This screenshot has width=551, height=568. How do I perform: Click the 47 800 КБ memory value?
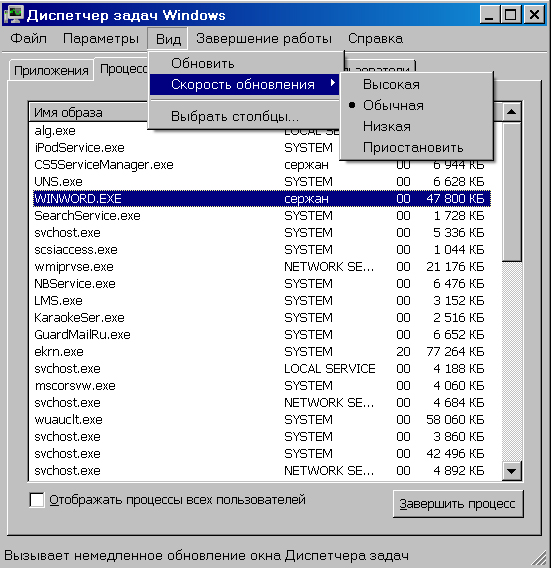coord(455,199)
